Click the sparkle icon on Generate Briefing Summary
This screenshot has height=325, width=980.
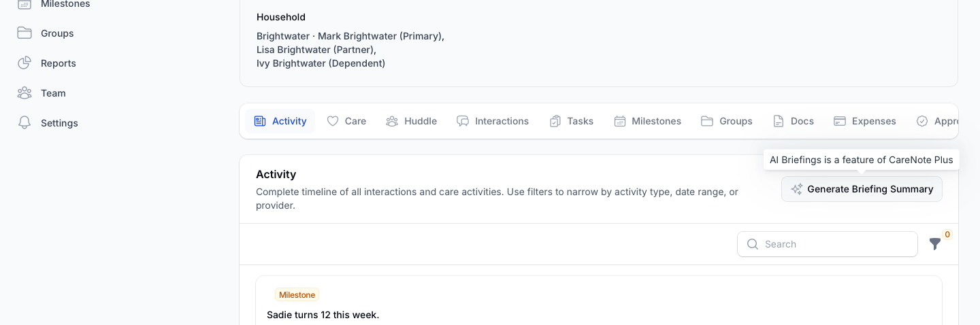pyautogui.click(x=797, y=189)
